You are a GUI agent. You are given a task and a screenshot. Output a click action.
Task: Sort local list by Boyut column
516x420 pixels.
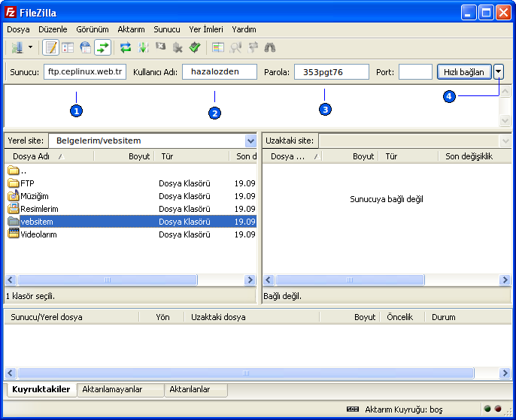(123, 156)
